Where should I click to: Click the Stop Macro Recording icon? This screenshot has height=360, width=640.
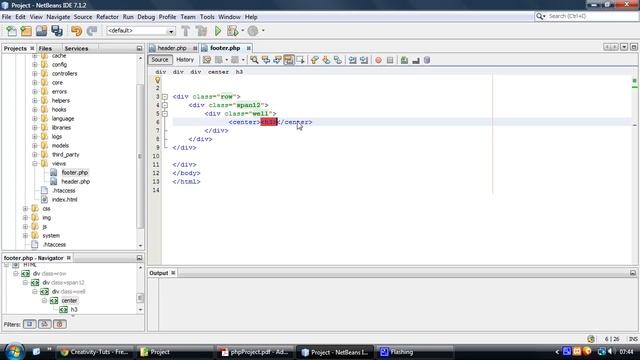390,60
